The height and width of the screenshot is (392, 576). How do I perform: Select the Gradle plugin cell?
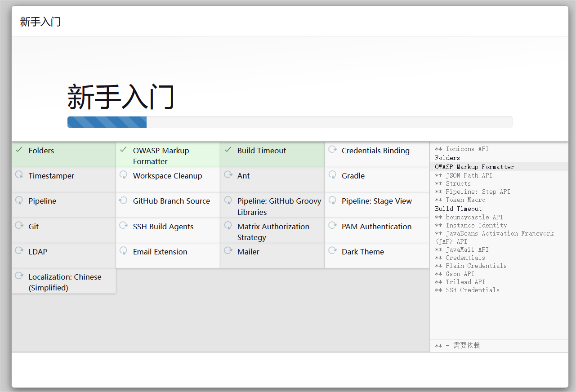click(x=377, y=180)
